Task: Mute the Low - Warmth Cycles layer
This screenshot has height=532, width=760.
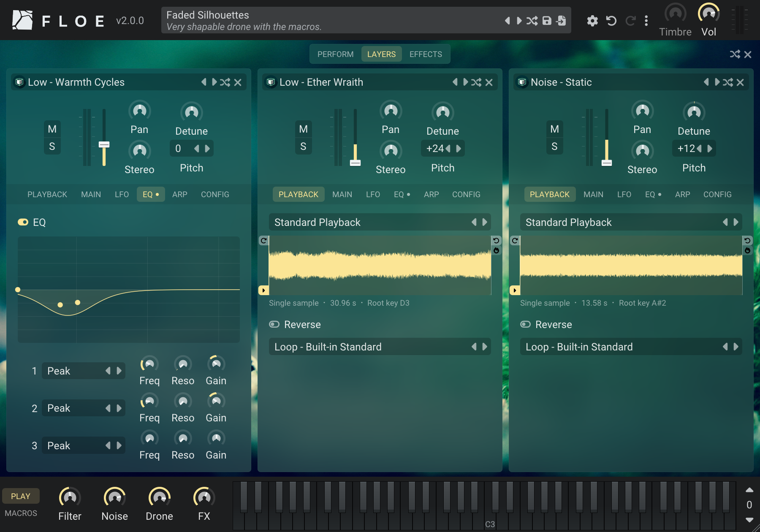Action: [52, 129]
